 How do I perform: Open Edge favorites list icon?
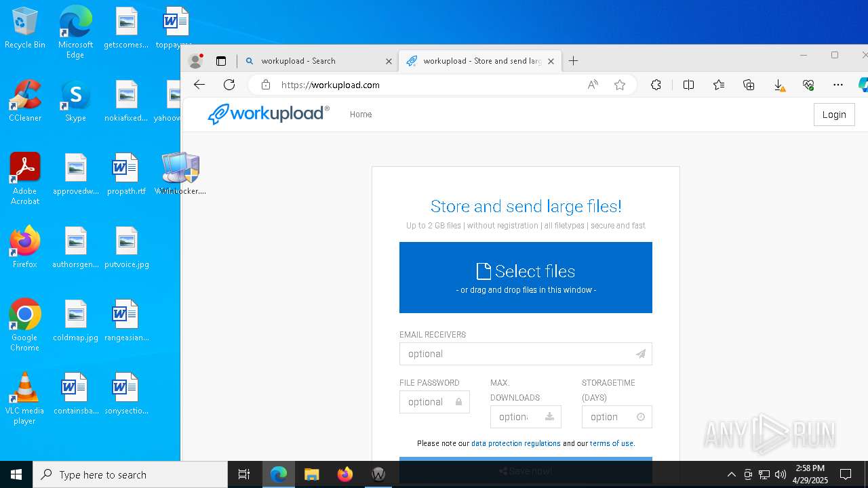click(719, 85)
